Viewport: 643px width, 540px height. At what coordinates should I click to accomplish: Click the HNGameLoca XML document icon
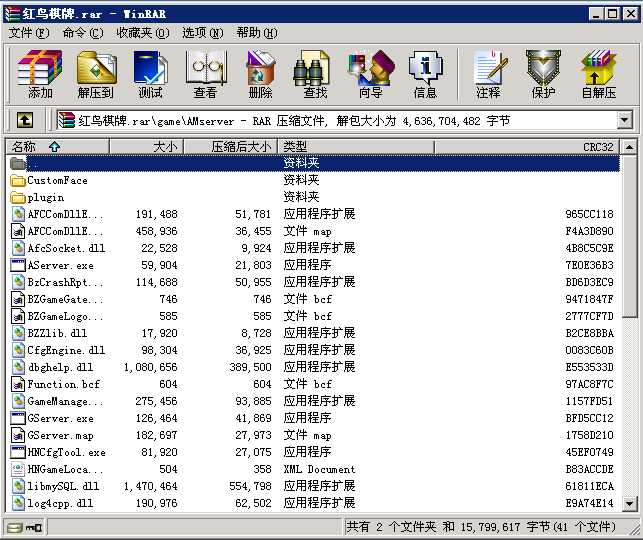18,469
